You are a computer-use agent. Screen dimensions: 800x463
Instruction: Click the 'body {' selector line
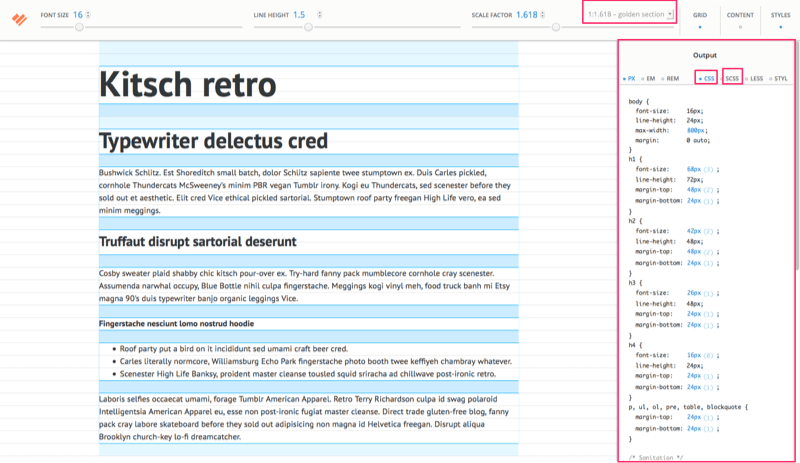pyautogui.click(x=639, y=102)
